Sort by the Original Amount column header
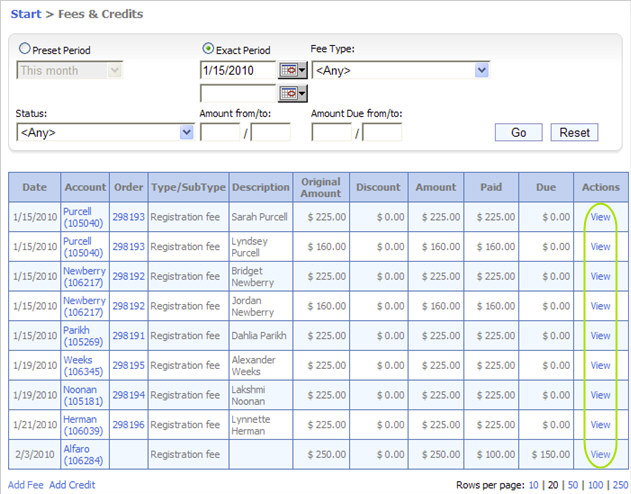 (x=321, y=187)
